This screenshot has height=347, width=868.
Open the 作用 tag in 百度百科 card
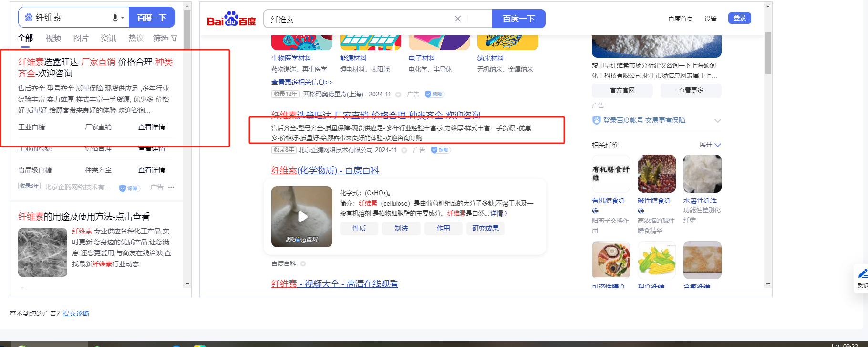(444, 229)
